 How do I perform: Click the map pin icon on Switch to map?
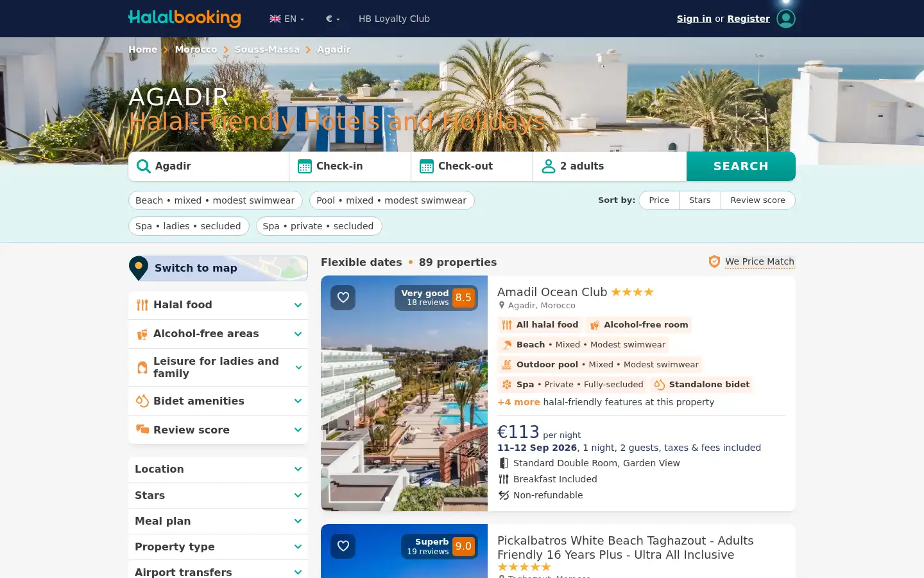(139, 268)
